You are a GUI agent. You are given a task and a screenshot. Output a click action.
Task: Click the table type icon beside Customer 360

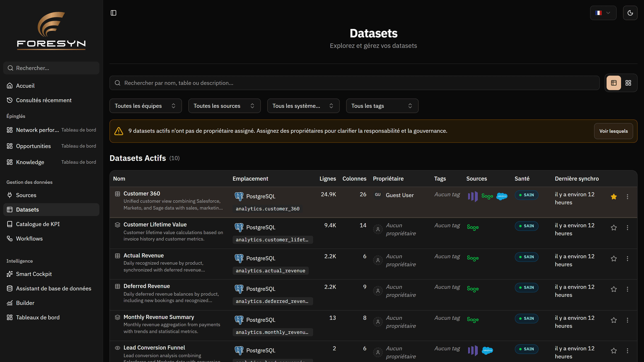(118, 194)
